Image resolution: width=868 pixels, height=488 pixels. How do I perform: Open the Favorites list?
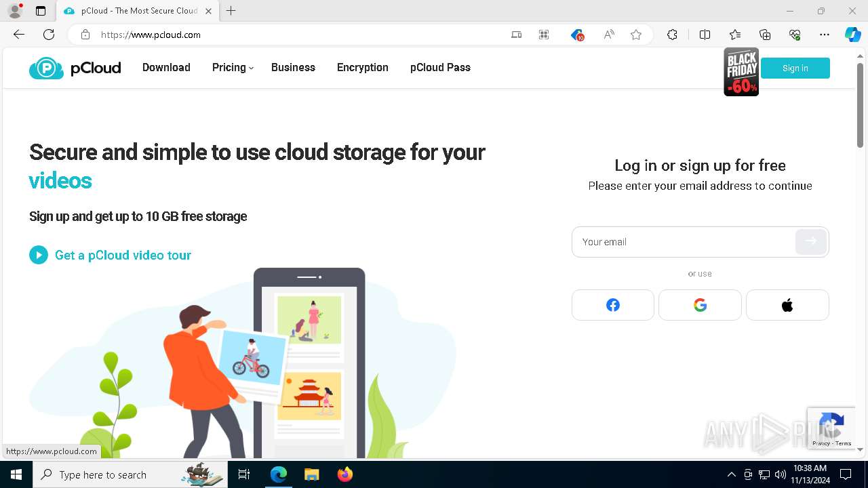[x=735, y=35]
